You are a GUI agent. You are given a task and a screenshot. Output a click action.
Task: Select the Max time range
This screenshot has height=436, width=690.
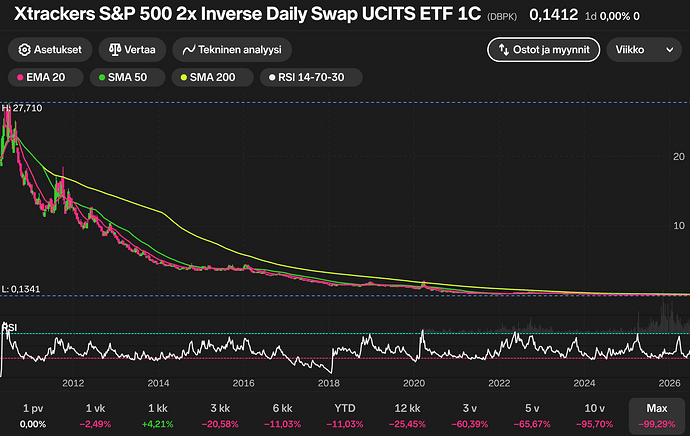(x=657, y=416)
